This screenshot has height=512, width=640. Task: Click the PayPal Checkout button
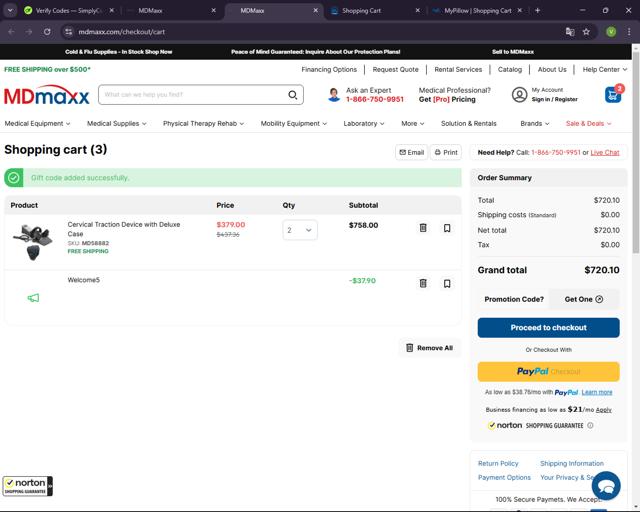coord(549,372)
